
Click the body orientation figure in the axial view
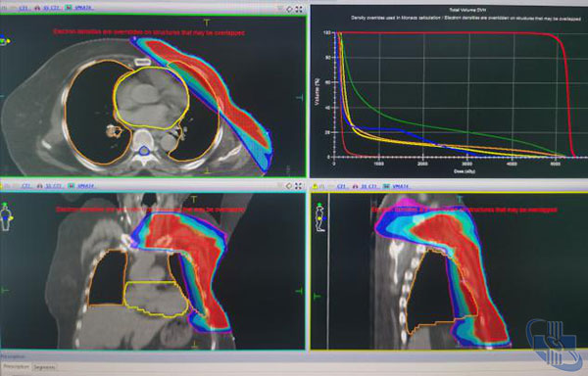click(x=5, y=40)
